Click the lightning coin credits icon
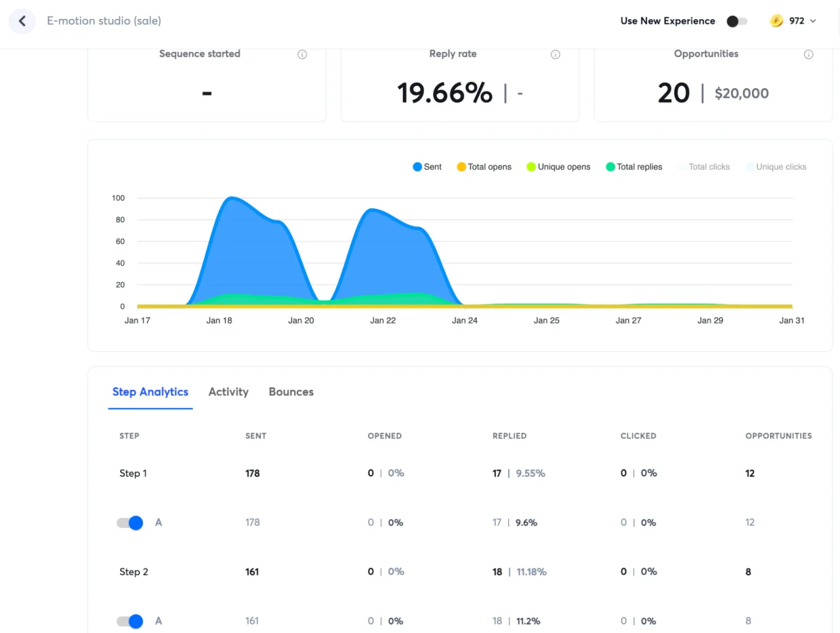 pos(776,21)
